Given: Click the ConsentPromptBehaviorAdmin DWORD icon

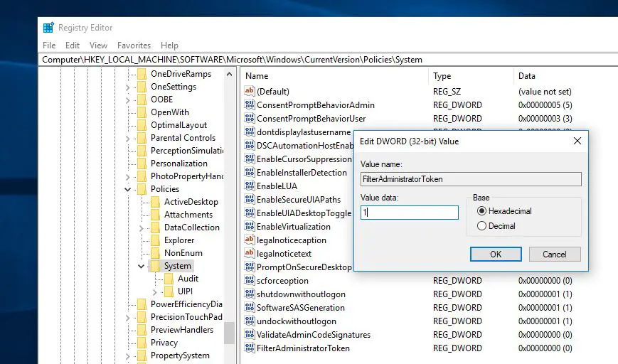Looking at the screenshot, I should coord(249,105).
